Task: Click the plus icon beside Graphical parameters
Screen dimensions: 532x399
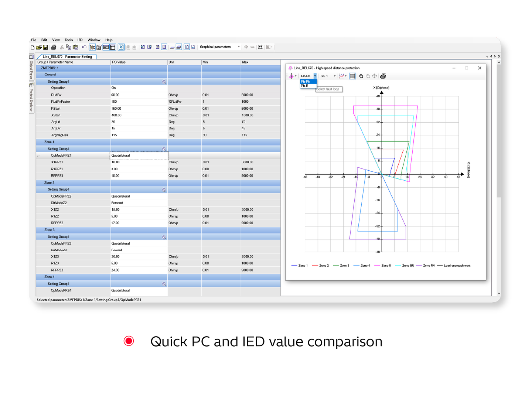Action: 246,47
